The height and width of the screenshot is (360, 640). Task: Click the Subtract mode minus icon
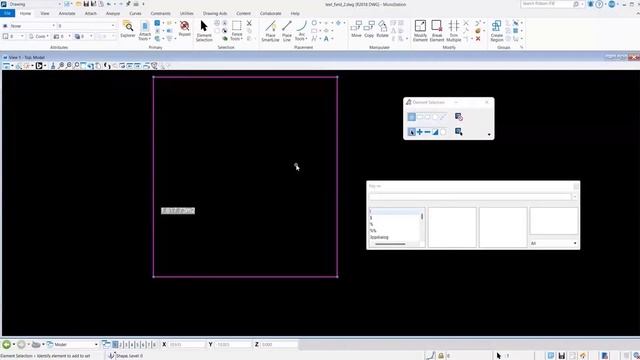[x=427, y=132]
